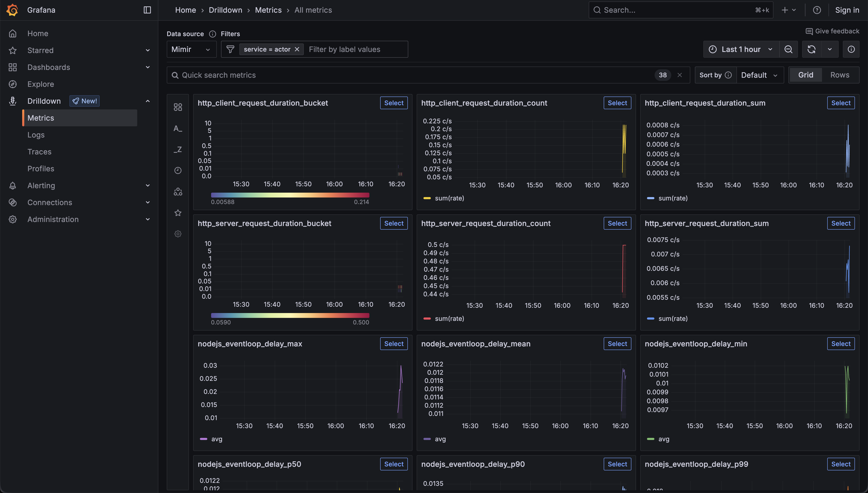Viewport: 868px width, 493px height.
Task: Open the Drilldown section icon in the navigation
Action: click(x=12, y=101)
